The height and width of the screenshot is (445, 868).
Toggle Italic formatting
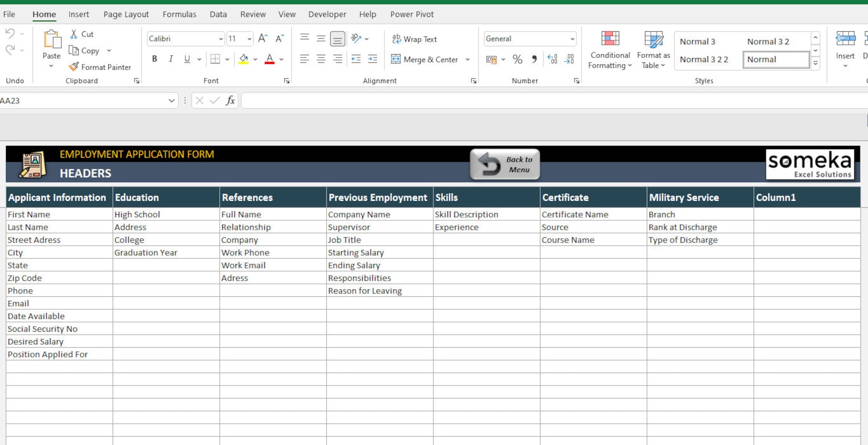171,59
